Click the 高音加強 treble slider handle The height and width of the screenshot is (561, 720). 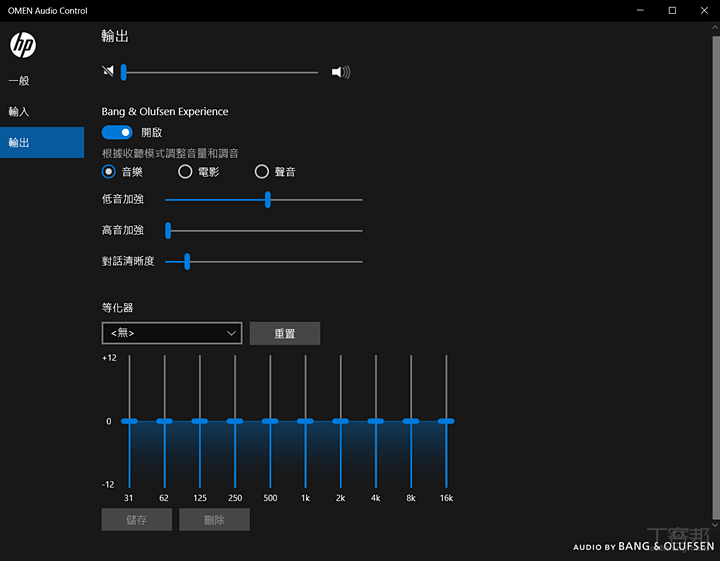[x=168, y=231]
